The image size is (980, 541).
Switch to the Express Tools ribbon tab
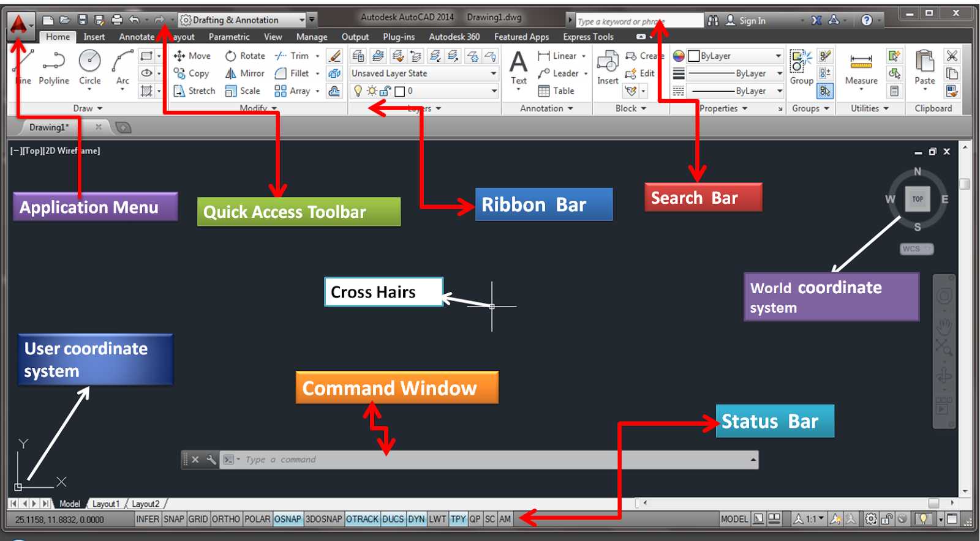tap(588, 37)
